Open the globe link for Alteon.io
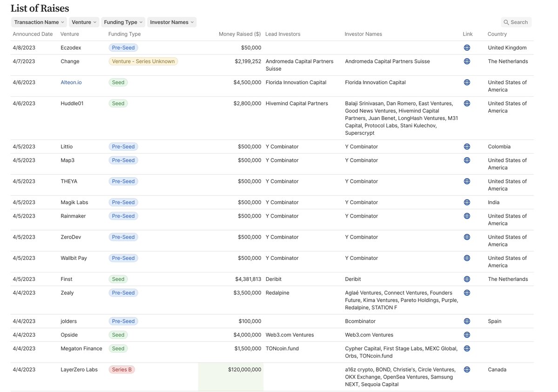The height and width of the screenshot is (392, 558). tap(467, 82)
